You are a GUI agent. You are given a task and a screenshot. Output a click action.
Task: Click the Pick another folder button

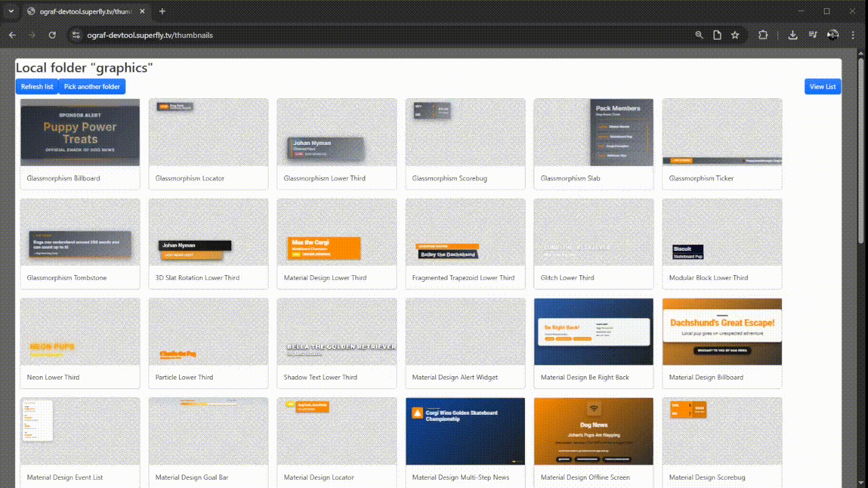(x=92, y=87)
